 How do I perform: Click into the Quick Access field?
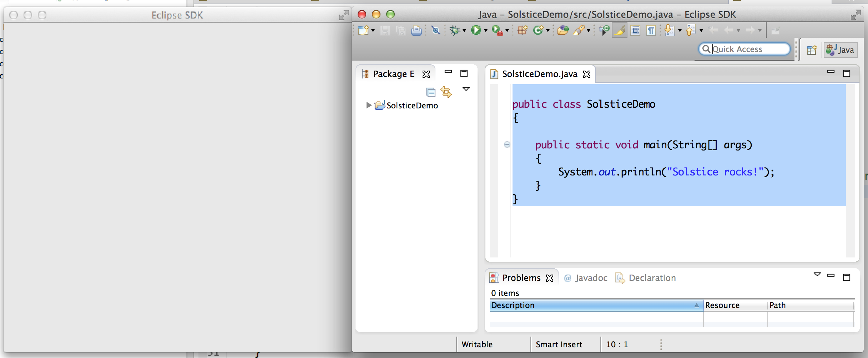coord(745,49)
